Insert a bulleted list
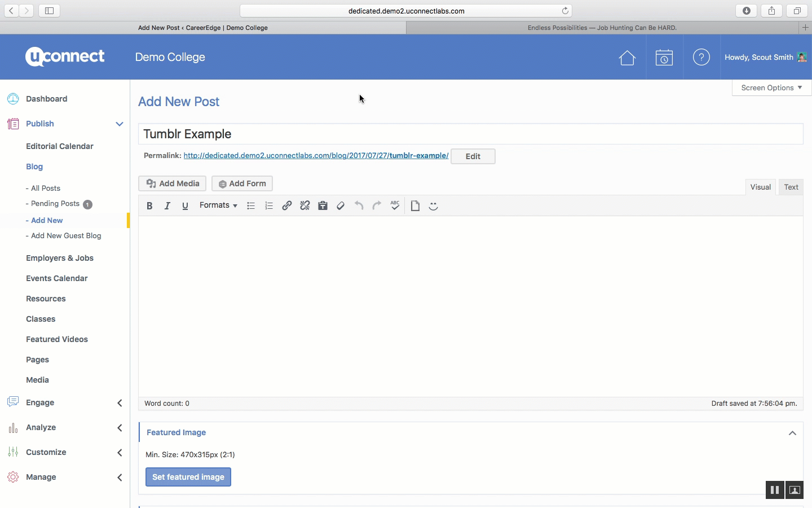 pyautogui.click(x=251, y=206)
